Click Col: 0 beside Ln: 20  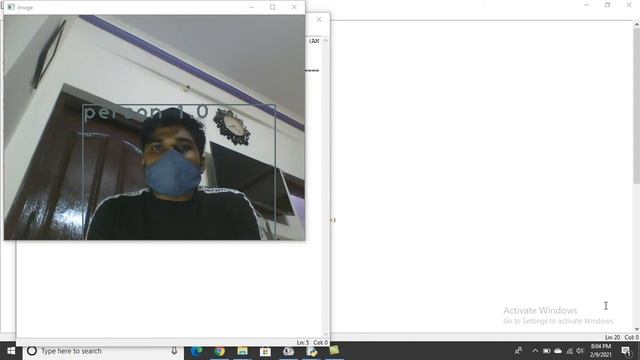[x=631, y=337]
